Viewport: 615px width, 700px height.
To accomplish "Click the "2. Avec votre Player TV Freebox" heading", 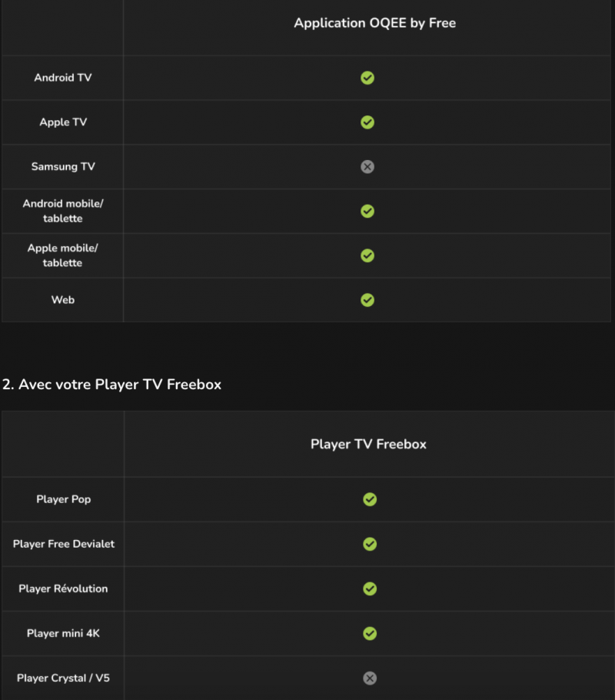I will click(111, 384).
